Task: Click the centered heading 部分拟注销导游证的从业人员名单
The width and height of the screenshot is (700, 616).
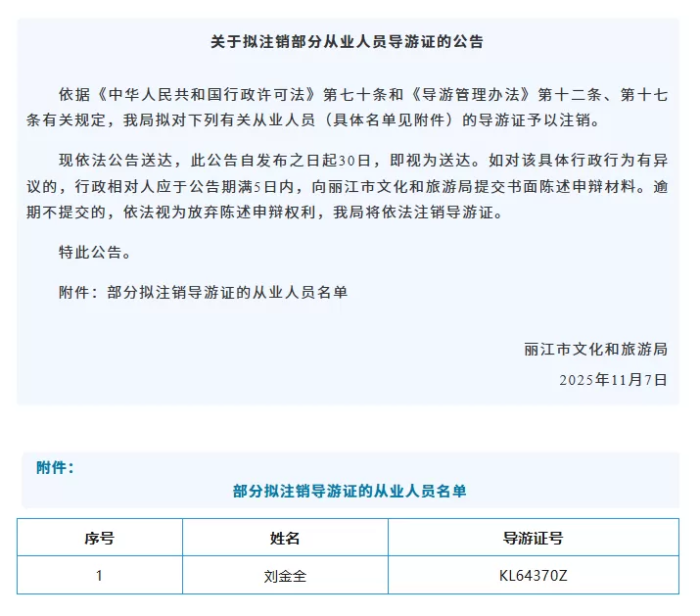Action: point(350,492)
